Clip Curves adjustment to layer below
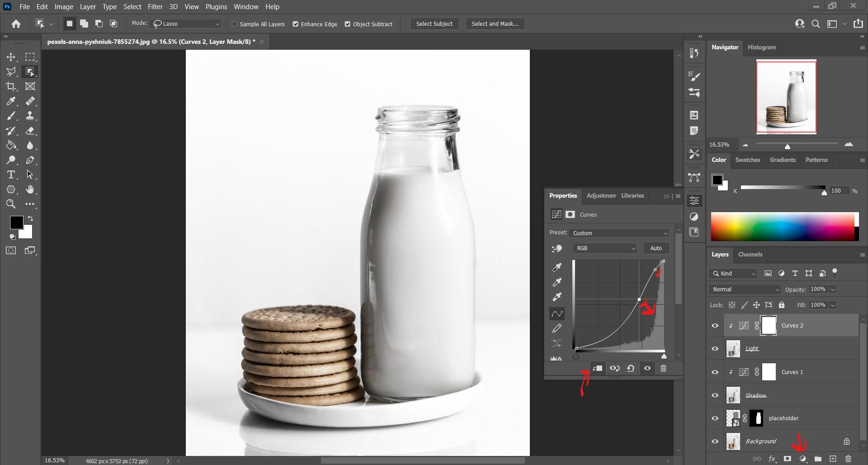The height and width of the screenshot is (465, 868). pyautogui.click(x=597, y=368)
